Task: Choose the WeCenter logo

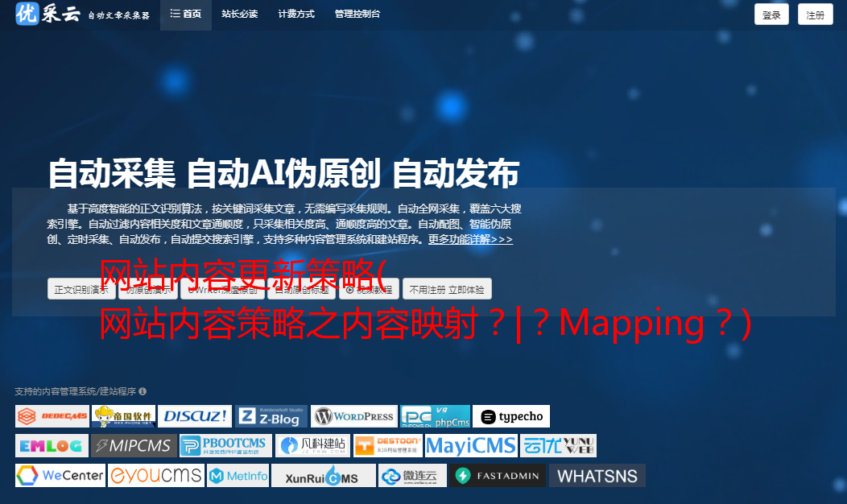Action: [60, 475]
